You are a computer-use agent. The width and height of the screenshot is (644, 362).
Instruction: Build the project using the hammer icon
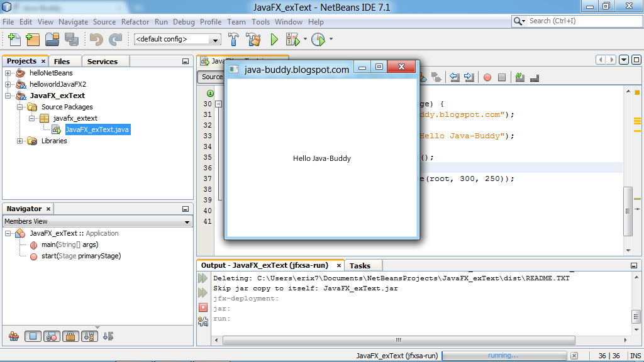(x=233, y=39)
